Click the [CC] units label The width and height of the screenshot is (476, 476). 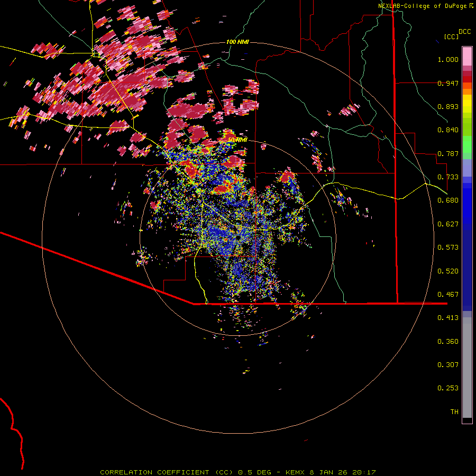click(451, 36)
